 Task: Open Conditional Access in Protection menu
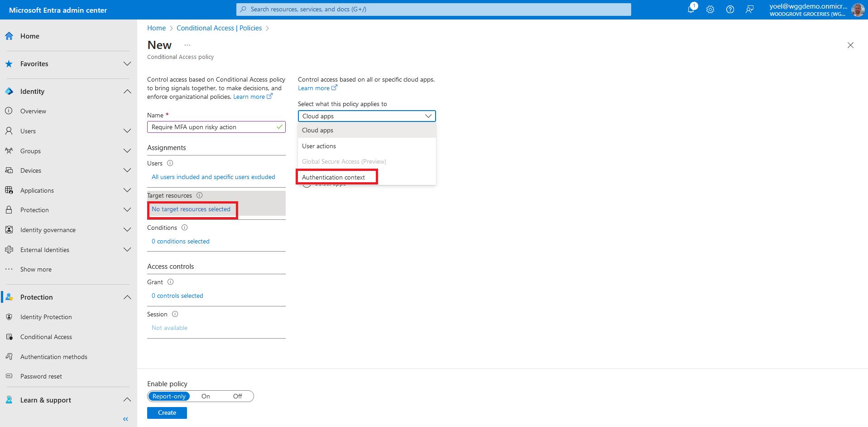point(46,337)
